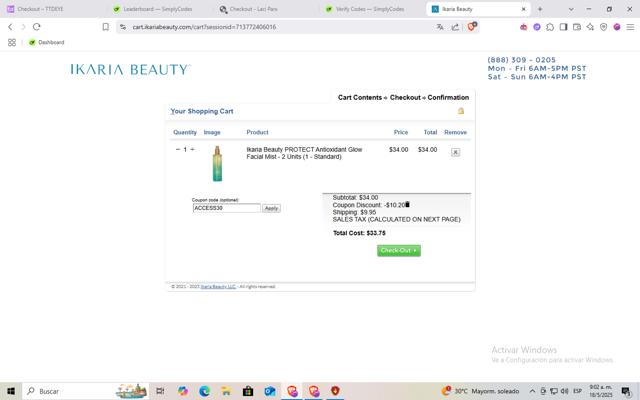Image resolution: width=640 pixels, height=400 pixels.
Task: Click the address bar URL
Action: click(204, 27)
